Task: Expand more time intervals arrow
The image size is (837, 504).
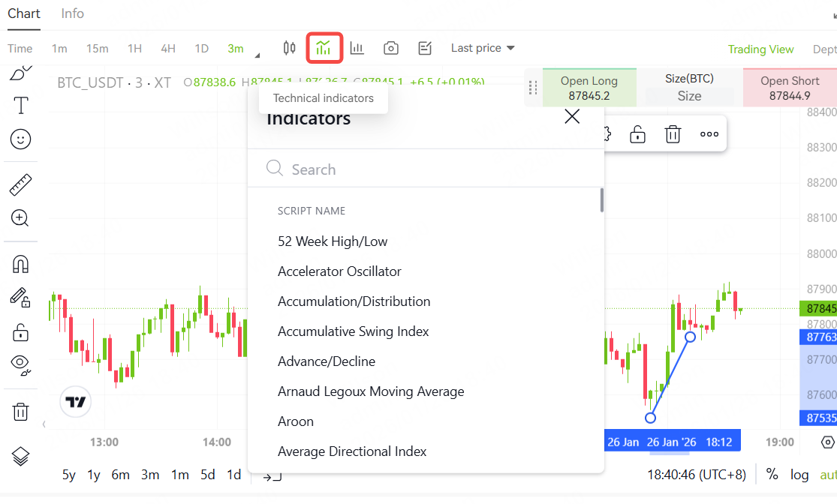Action: click(x=257, y=55)
